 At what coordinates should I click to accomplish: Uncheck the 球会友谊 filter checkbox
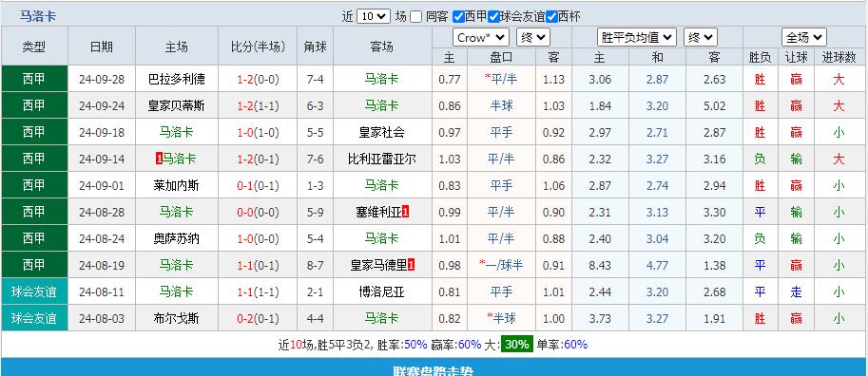pos(493,16)
